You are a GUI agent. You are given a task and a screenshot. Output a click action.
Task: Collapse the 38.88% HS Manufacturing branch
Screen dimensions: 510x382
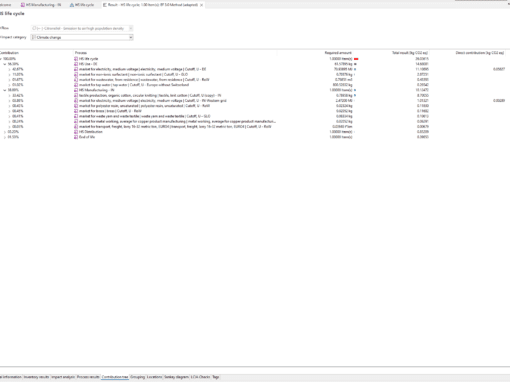tap(5, 90)
